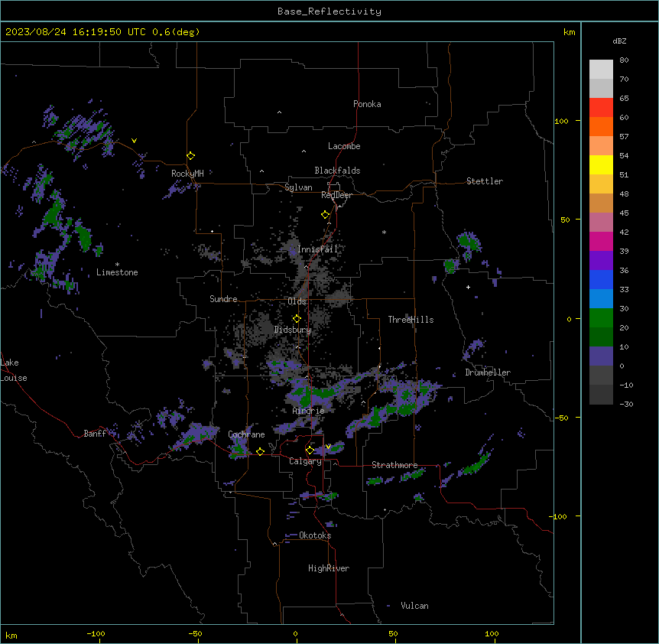The height and width of the screenshot is (644, 659).
Task: Click the yellow diamond marker above Calgary label
Action: [x=310, y=450]
